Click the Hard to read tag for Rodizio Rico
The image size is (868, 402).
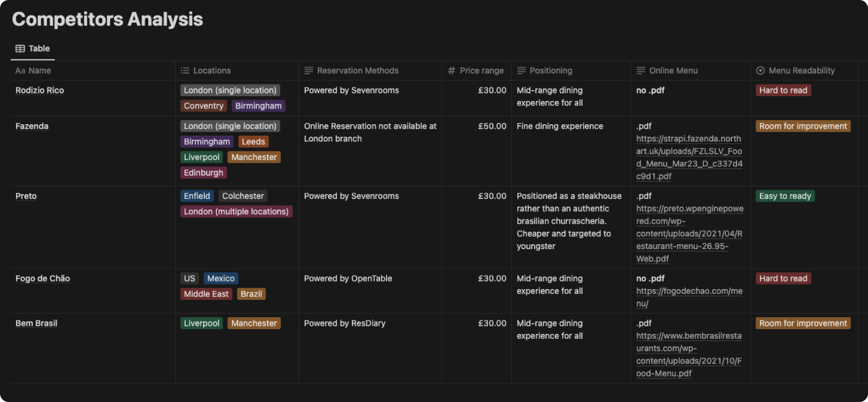coord(783,90)
